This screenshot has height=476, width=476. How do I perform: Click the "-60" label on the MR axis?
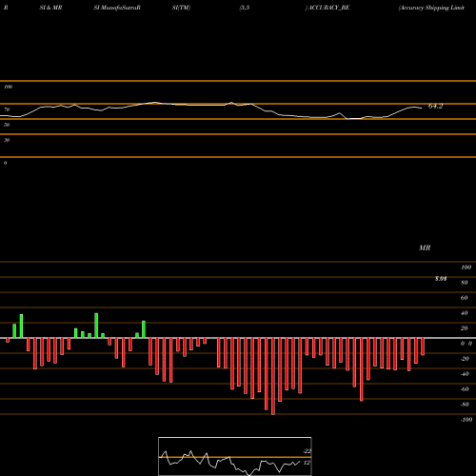465,389
